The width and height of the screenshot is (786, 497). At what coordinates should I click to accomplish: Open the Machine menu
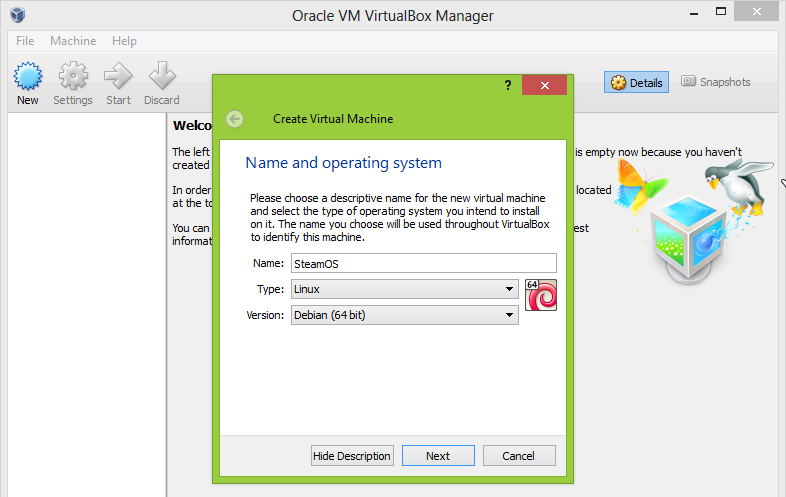coord(73,41)
